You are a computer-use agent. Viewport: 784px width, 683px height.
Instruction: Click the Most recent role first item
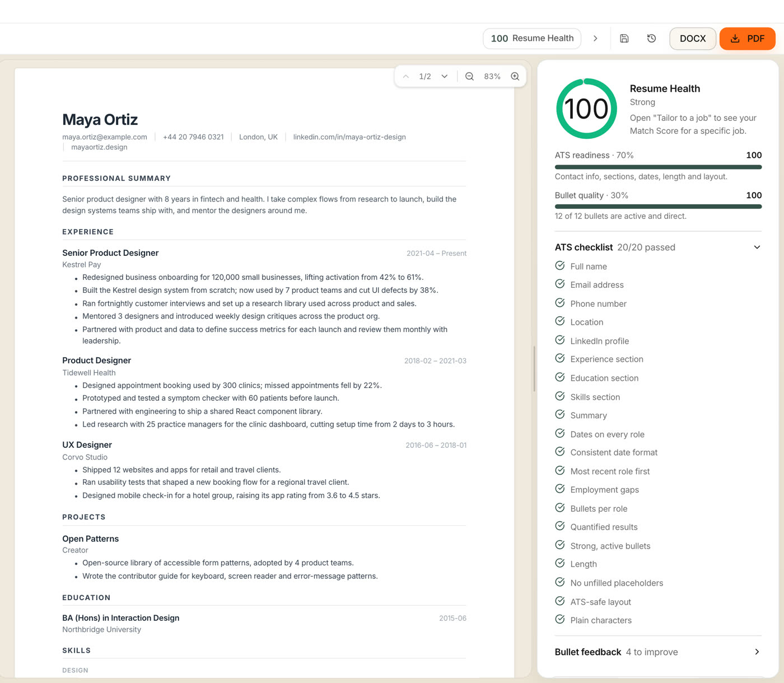(x=610, y=471)
